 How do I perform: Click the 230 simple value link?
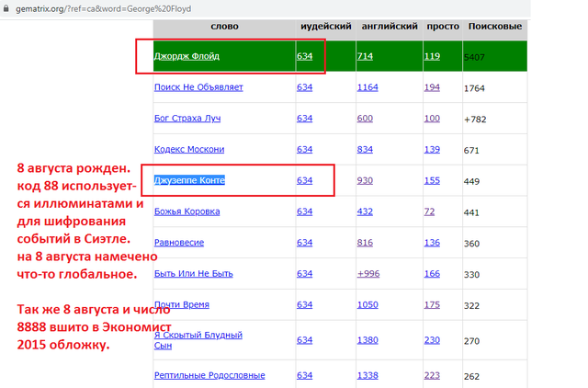coord(432,340)
